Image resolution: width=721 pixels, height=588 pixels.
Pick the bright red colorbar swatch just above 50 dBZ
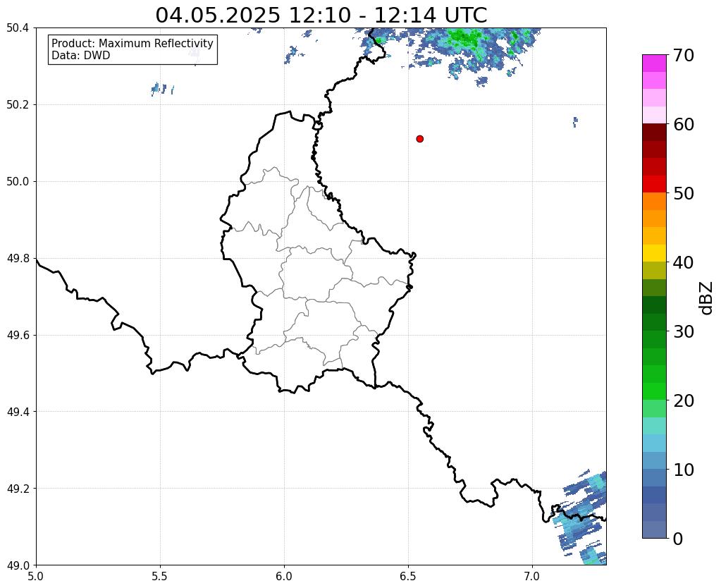coord(654,184)
